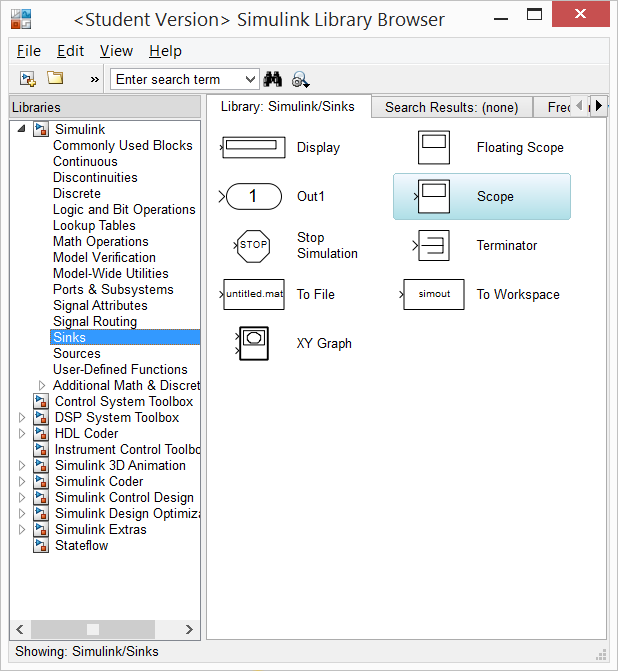Screen dimensions: 618x671
Task: Expand the DSP System Toolbox node
Action: tap(22, 417)
